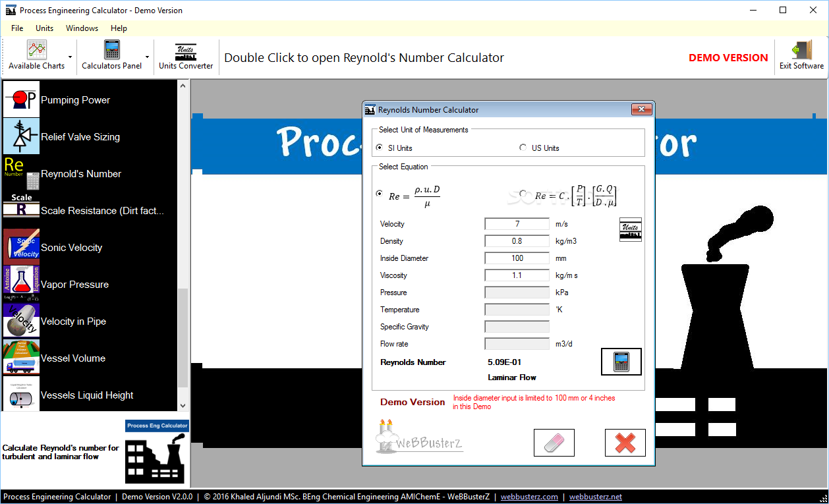Visit webbusterz.net link in status bar
829x504 pixels.
coord(596,497)
